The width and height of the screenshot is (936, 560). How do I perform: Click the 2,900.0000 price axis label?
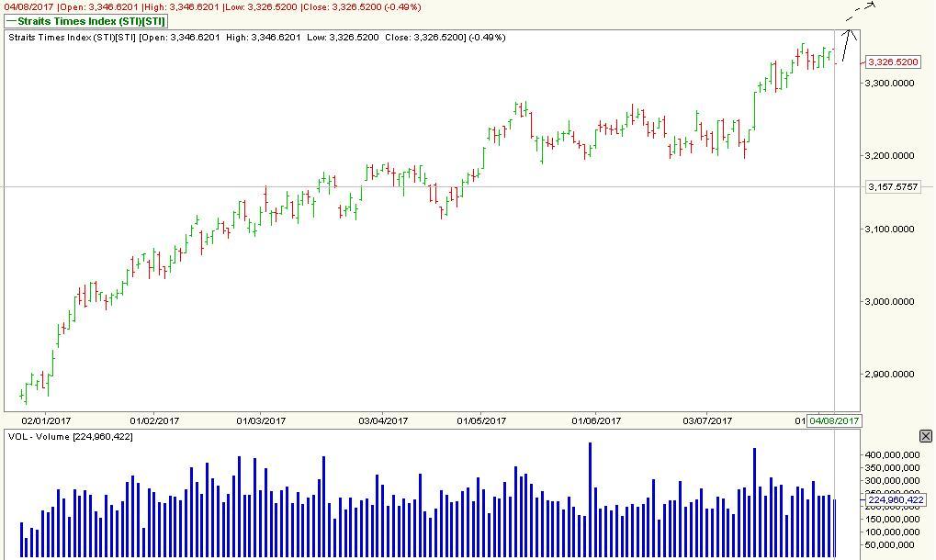pos(889,375)
